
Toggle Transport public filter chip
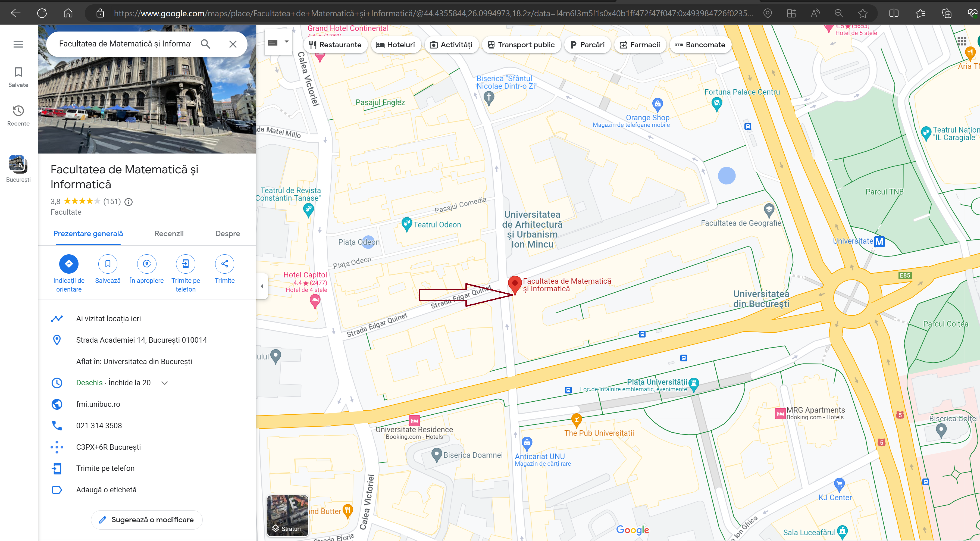point(521,45)
